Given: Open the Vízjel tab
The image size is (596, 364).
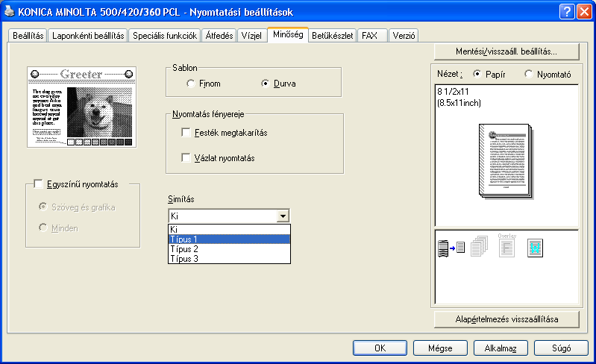Looking at the screenshot, I should [x=251, y=36].
